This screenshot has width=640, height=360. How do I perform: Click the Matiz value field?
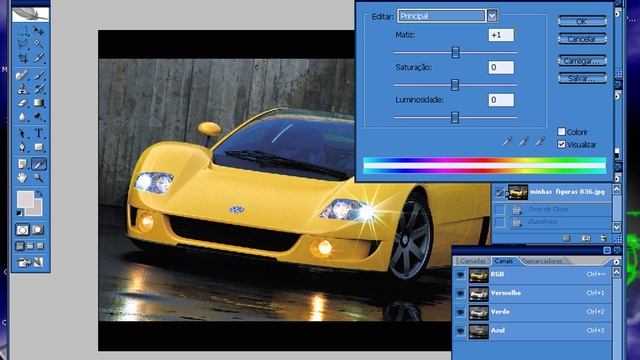coord(501,35)
